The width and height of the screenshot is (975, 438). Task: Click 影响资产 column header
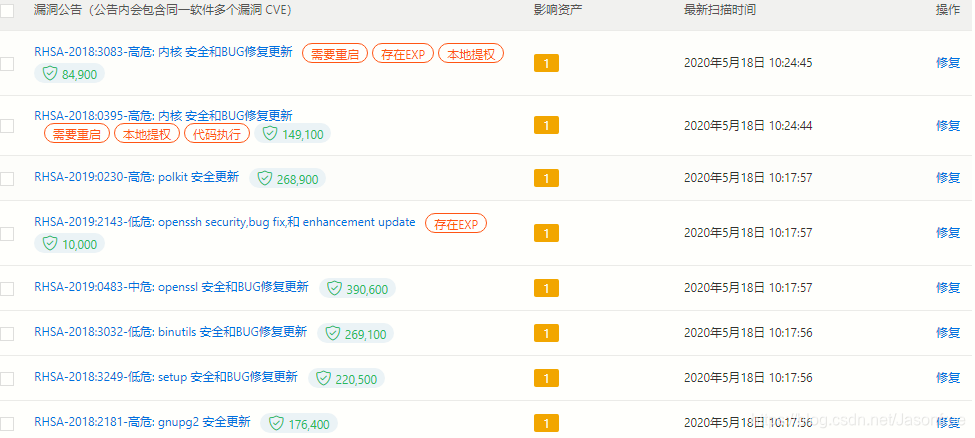click(x=558, y=11)
